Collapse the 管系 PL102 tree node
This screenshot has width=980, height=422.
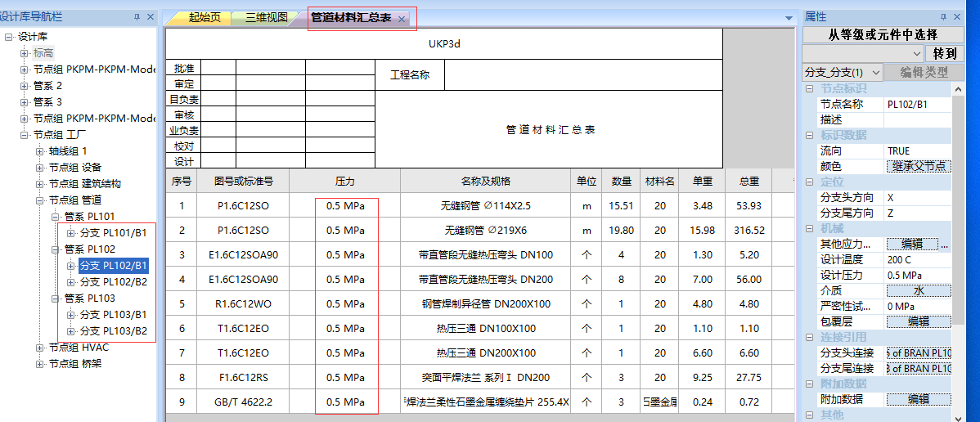[x=56, y=249]
